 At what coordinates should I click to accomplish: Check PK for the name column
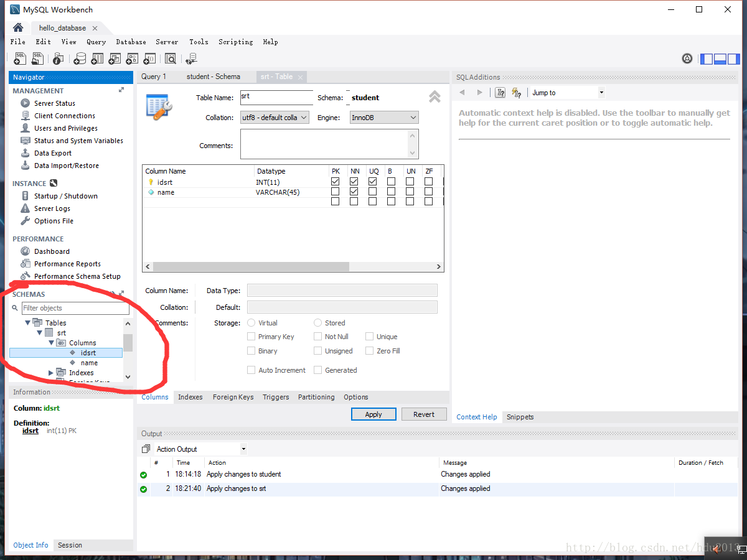point(336,192)
